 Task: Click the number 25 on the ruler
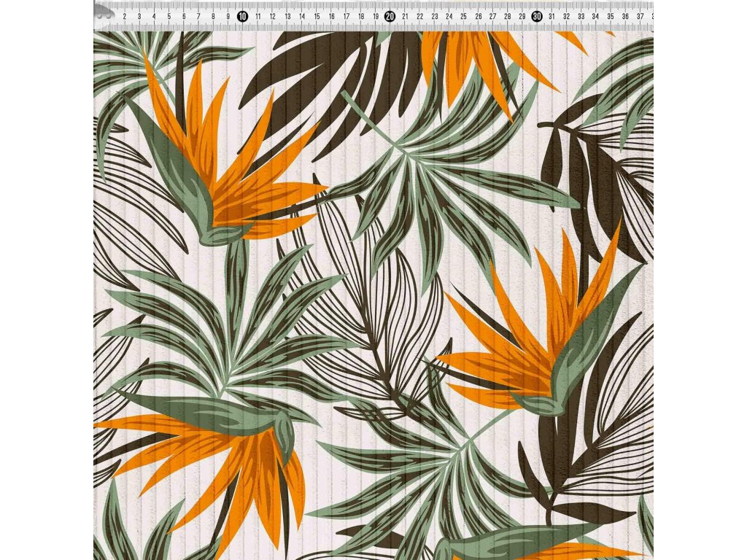coord(463,17)
